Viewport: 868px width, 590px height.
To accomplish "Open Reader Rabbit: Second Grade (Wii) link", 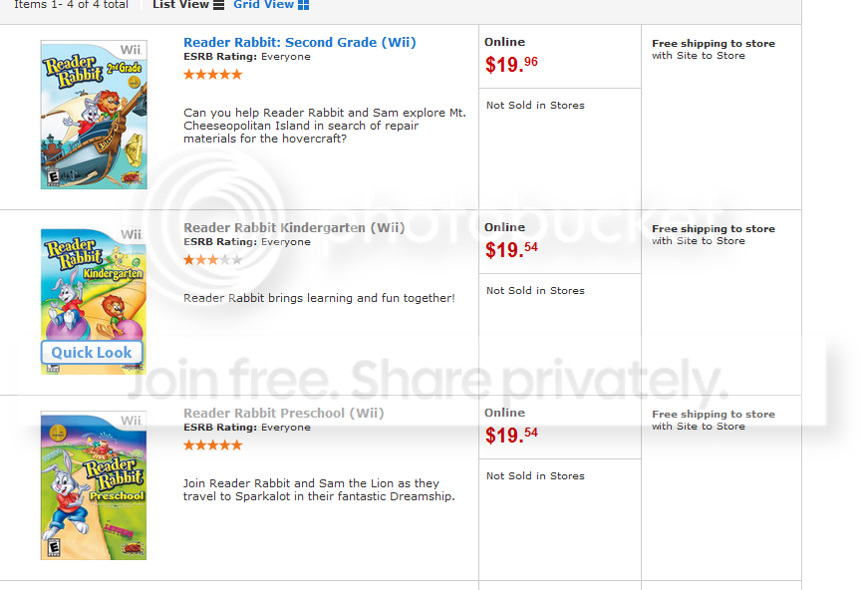I will (x=300, y=43).
